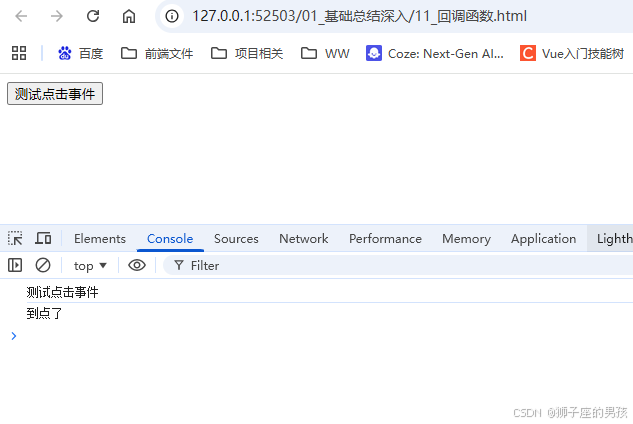
Task: Switch to the Console tab
Action: (170, 239)
